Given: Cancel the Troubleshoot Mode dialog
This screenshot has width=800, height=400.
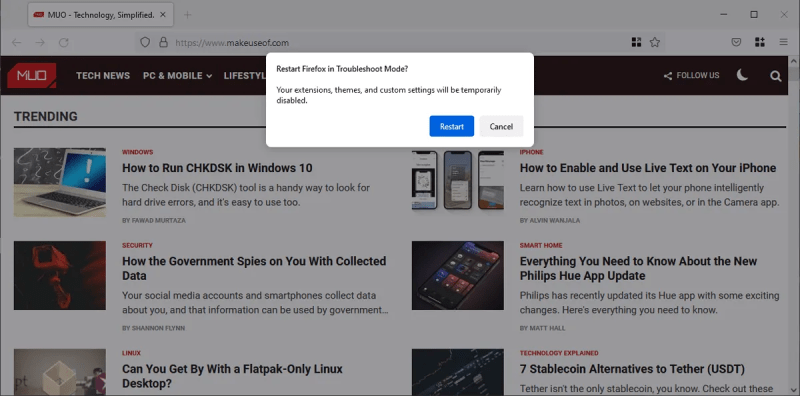Looking at the screenshot, I should coord(501,127).
